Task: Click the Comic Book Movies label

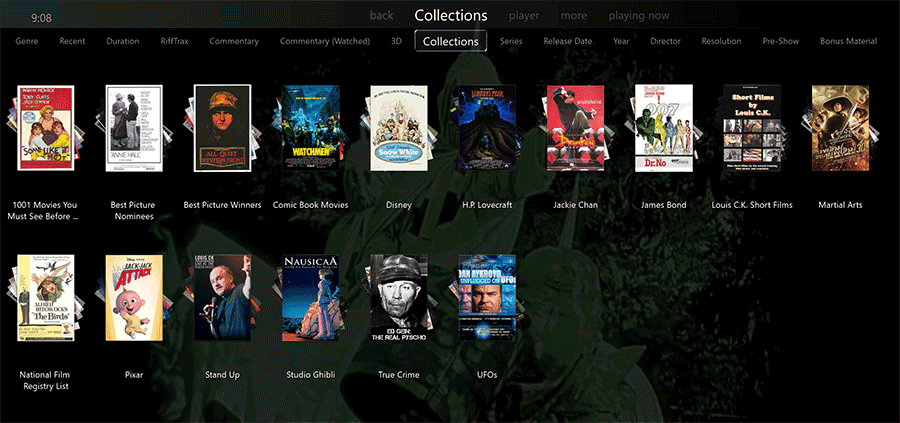Action: [x=311, y=205]
